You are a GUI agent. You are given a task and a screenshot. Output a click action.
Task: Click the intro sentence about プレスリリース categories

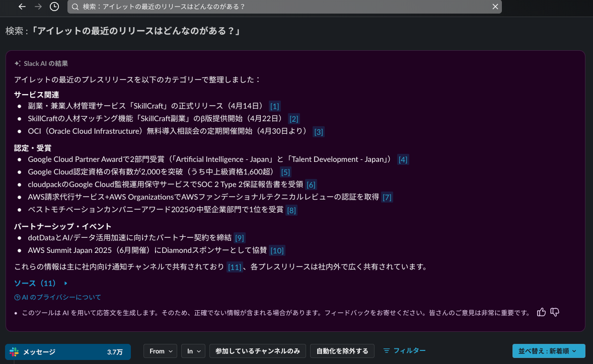[137, 79]
